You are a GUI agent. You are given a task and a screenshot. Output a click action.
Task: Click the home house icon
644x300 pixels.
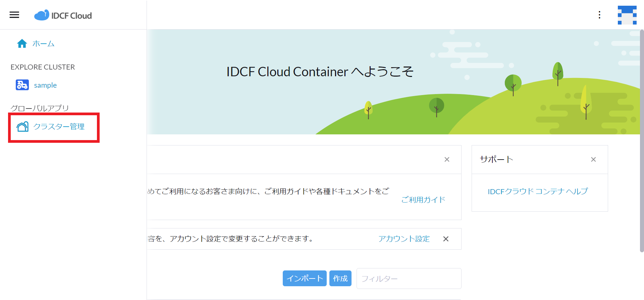pyautogui.click(x=22, y=44)
